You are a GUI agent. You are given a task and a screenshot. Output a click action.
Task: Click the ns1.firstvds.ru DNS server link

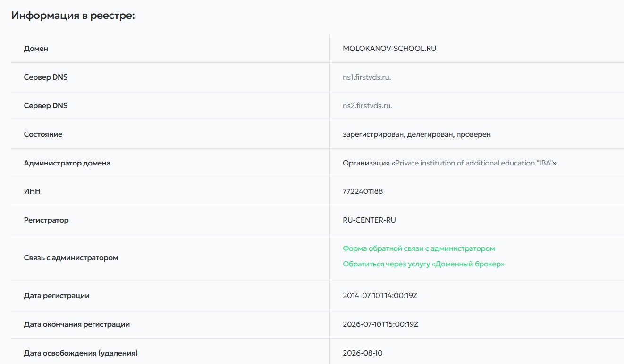tap(367, 77)
